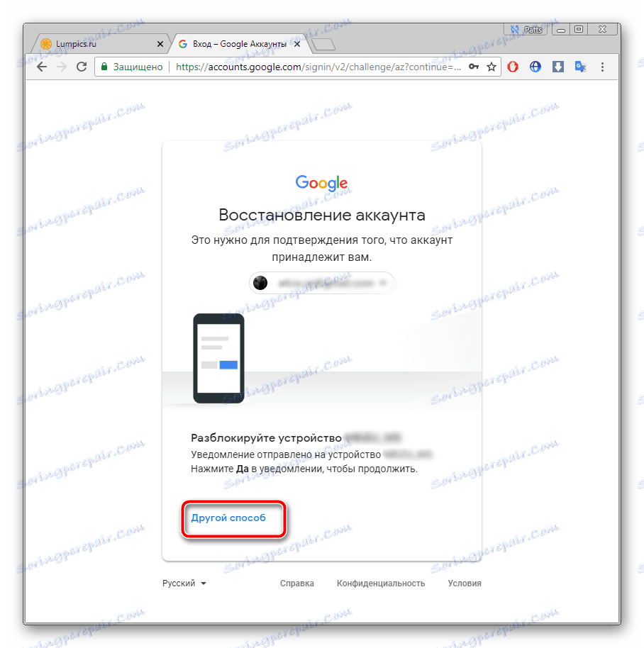
Task: Open Google Translate extension icon
Action: point(580,67)
